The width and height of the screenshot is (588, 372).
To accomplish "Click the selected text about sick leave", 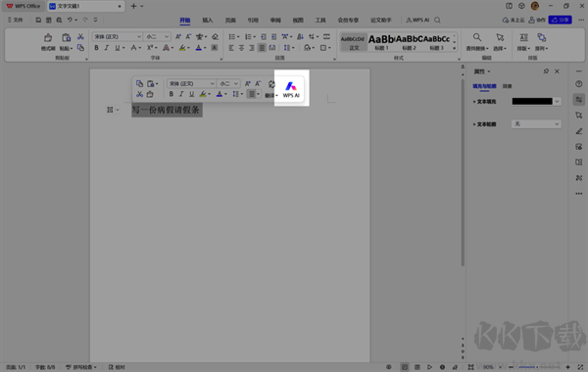I will click(x=167, y=110).
